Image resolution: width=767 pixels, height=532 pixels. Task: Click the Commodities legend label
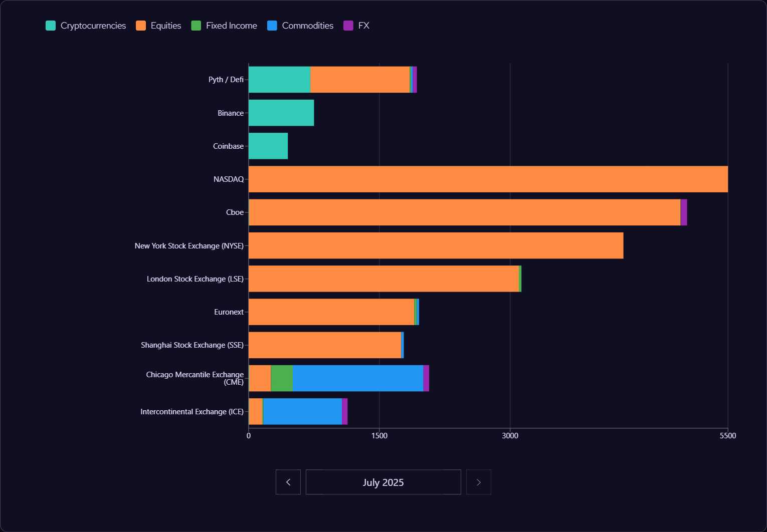coord(308,26)
